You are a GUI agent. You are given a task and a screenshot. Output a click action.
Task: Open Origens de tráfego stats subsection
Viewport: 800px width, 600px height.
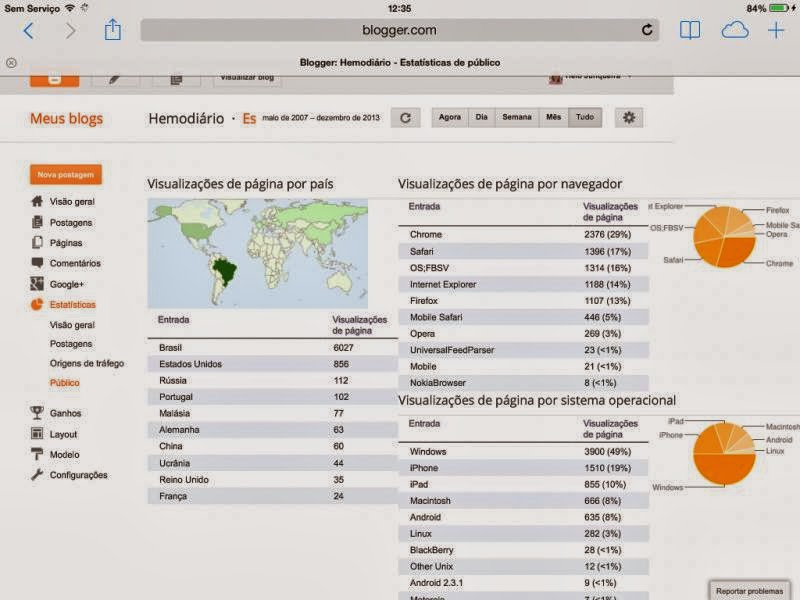[x=87, y=363]
